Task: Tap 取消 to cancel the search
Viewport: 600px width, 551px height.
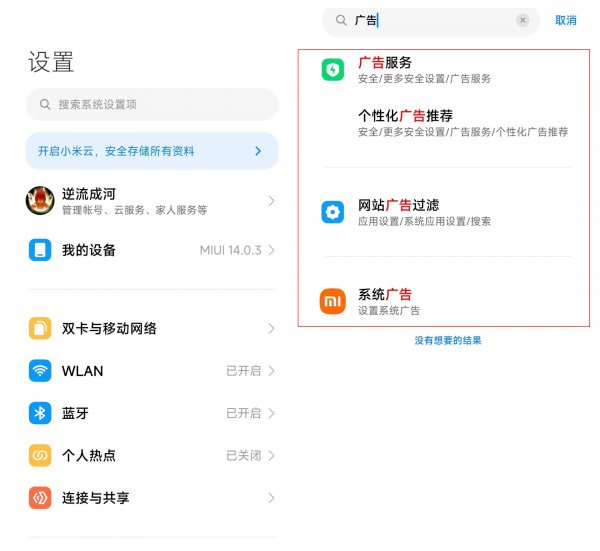Action: click(x=566, y=20)
